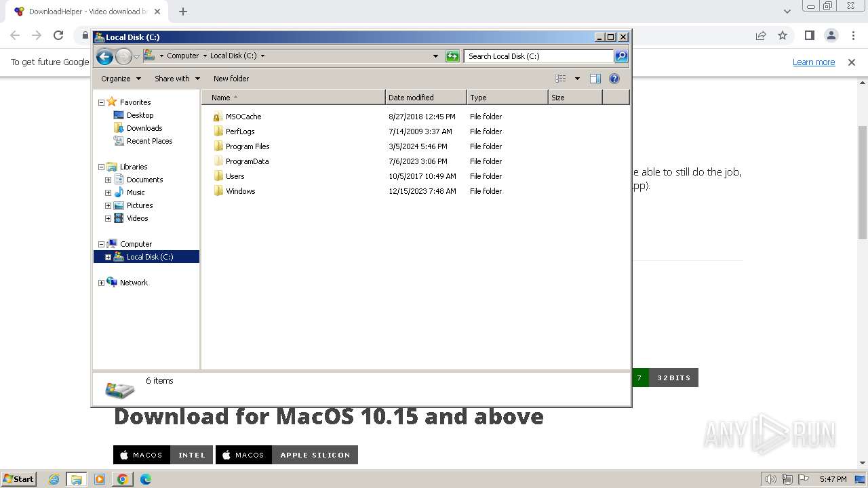Click the address bar refresh icon

tap(452, 56)
